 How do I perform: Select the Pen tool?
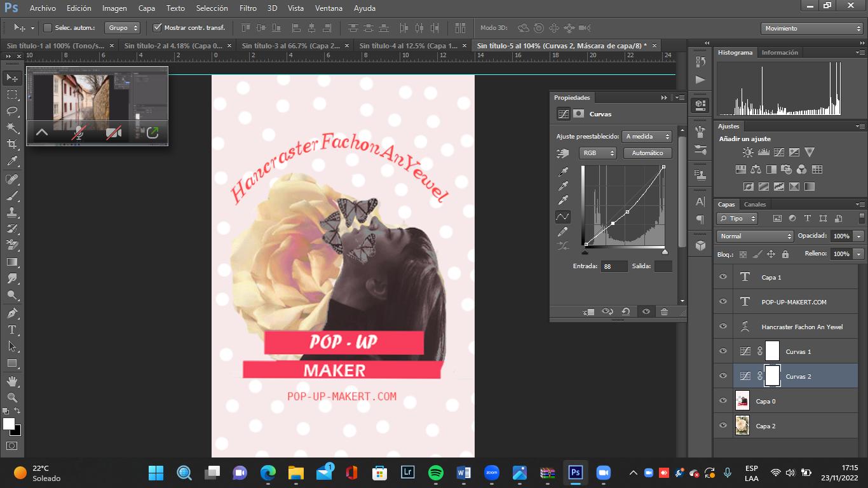coord(11,313)
